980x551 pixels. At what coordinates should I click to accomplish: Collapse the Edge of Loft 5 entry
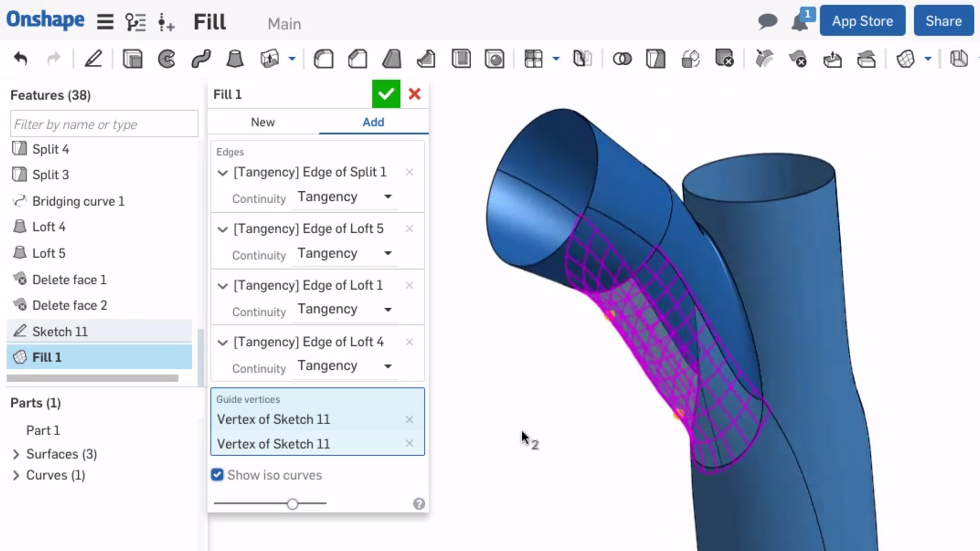pyautogui.click(x=223, y=229)
